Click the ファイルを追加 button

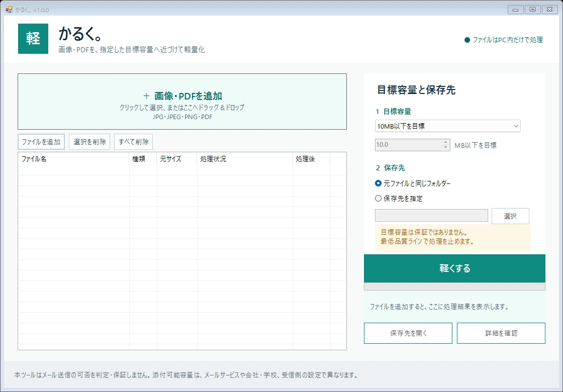(x=41, y=142)
